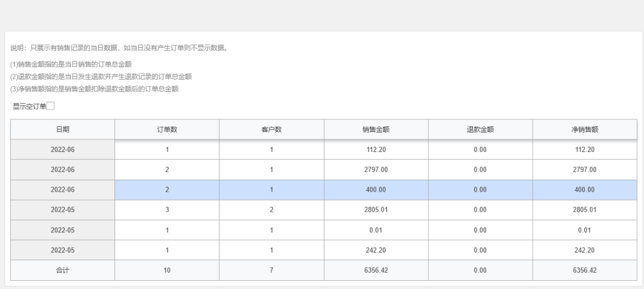Click 112.20 in the 销售金额 column
Screen dimensions: 644x289
(376, 150)
